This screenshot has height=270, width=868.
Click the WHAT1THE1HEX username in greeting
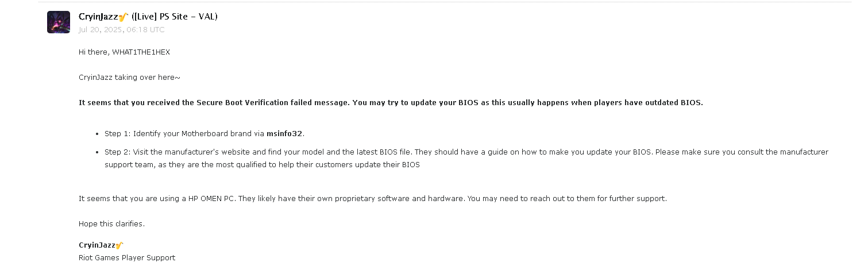[x=141, y=52]
